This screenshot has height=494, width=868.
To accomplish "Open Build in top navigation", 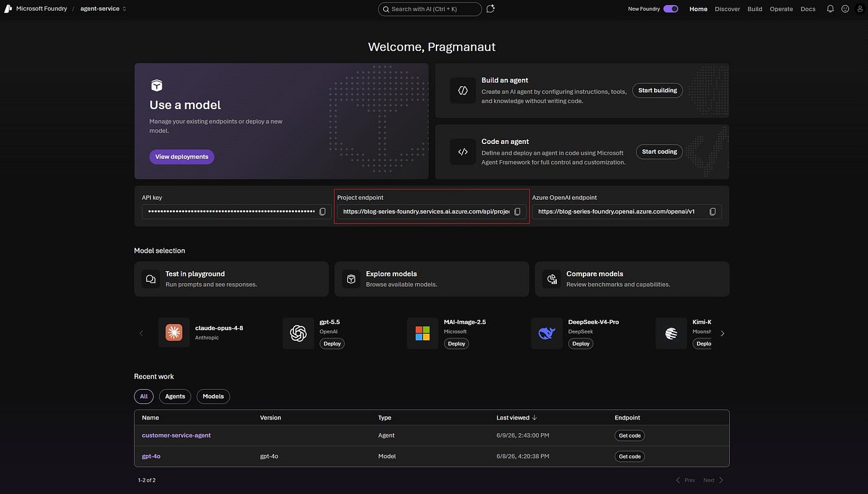I will click(755, 9).
